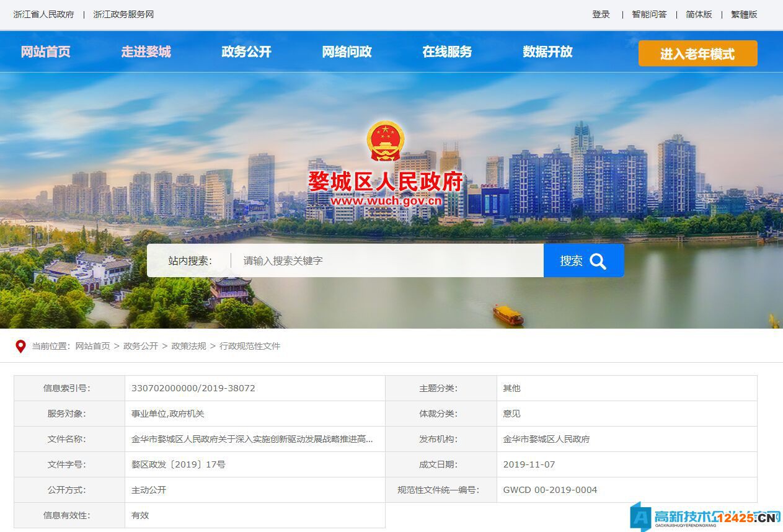Click the search magnifier icon
The image size is (783, 532).
click(598, 260)
